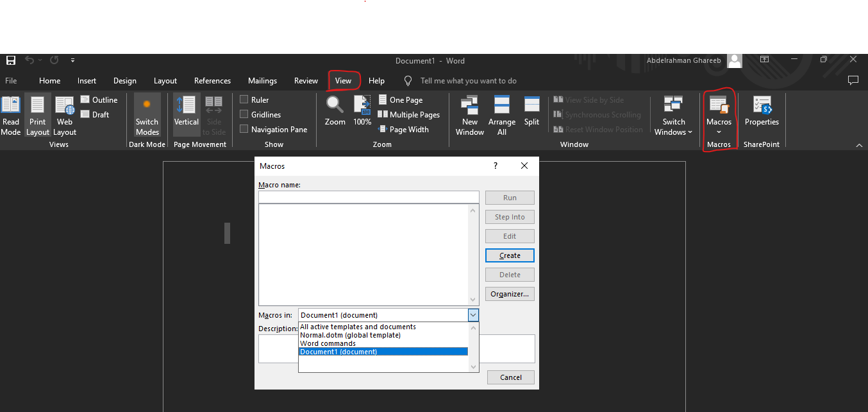868x412 pixels.
Task: Open SharePoint Properties
Action: [762, 105]
